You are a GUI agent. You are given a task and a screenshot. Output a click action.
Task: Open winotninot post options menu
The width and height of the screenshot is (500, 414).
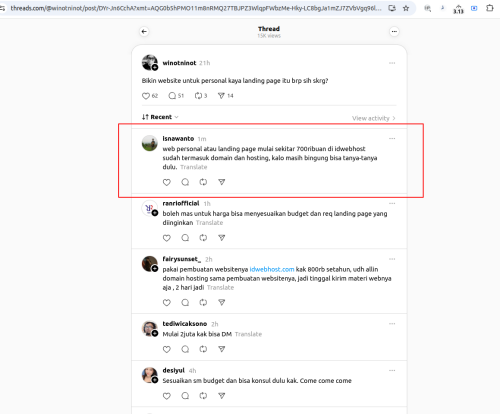pyautogui.click(x=392, y=63)
